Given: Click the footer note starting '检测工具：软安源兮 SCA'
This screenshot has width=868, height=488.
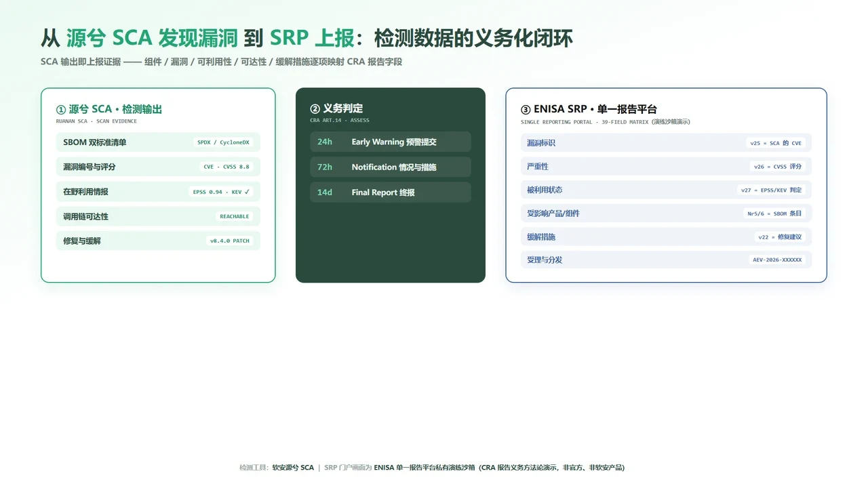Looking at the screenshot, I should click(432, 468).
